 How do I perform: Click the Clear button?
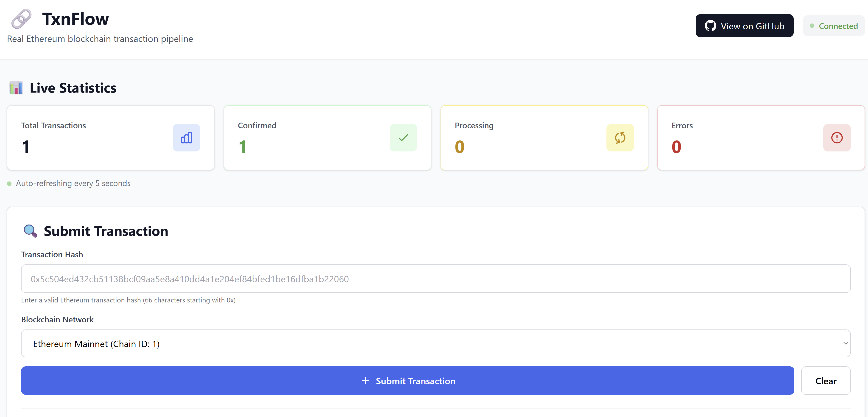pos(826,381)
